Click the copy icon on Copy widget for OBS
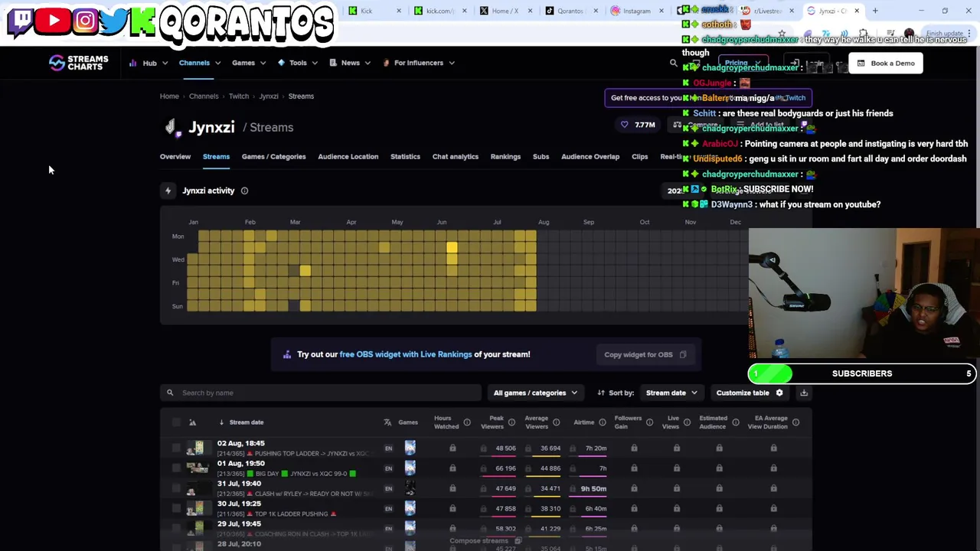The image size is (980, 551). coord(683,354)
